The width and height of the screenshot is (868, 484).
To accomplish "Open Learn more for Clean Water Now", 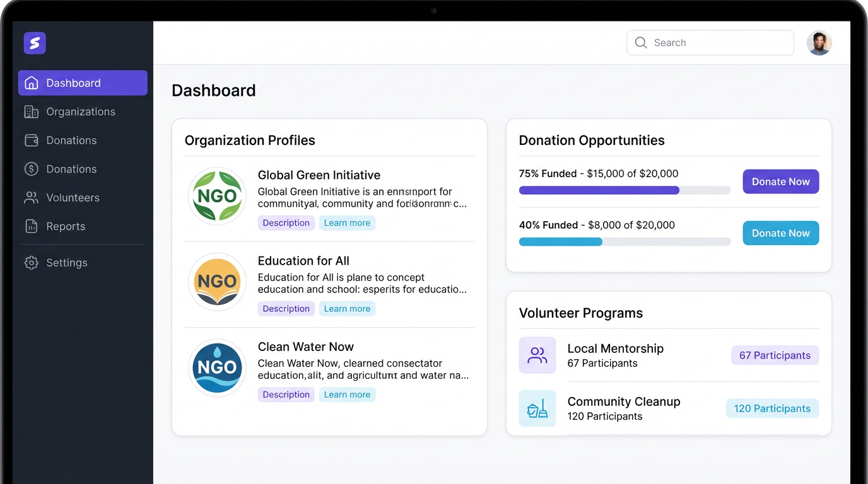I will pos(347,395).
